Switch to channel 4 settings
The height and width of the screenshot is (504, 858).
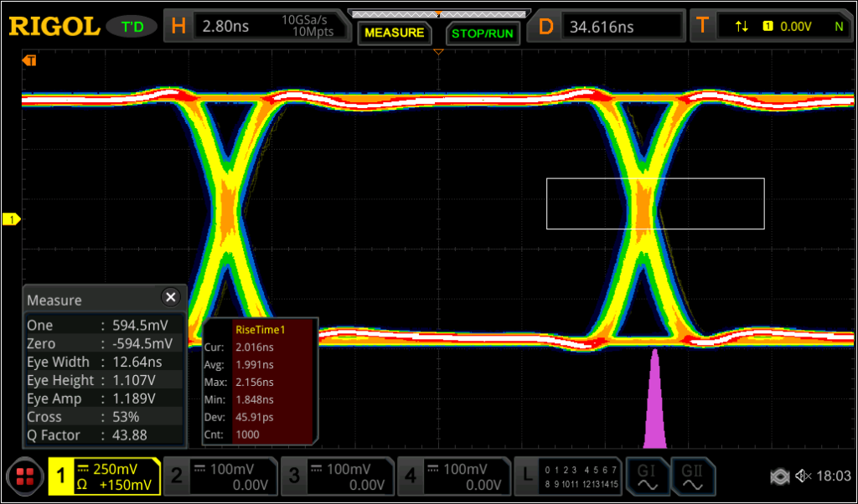pos(456,476)
